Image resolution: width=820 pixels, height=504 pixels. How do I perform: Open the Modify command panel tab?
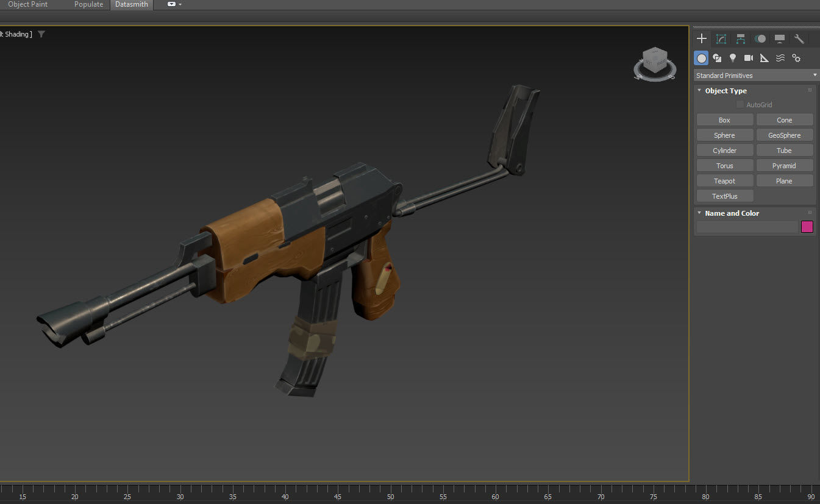[x=721, y=39]
